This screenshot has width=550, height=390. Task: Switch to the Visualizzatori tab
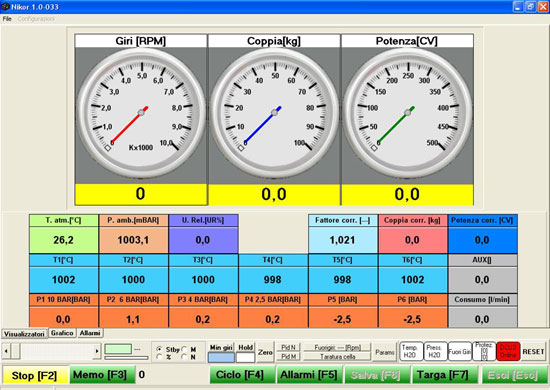pyautogui.click(x=24, y=334)
